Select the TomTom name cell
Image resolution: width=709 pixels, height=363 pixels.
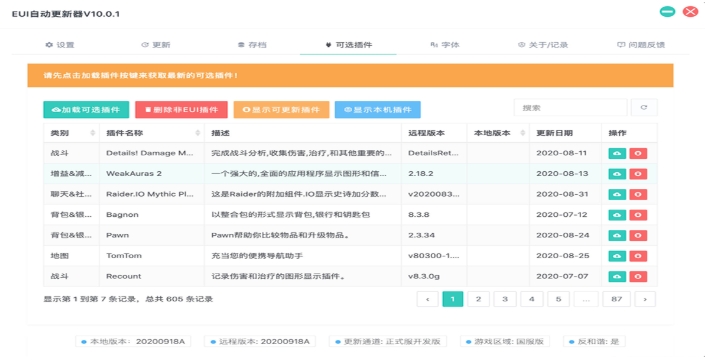click(151, 256)
